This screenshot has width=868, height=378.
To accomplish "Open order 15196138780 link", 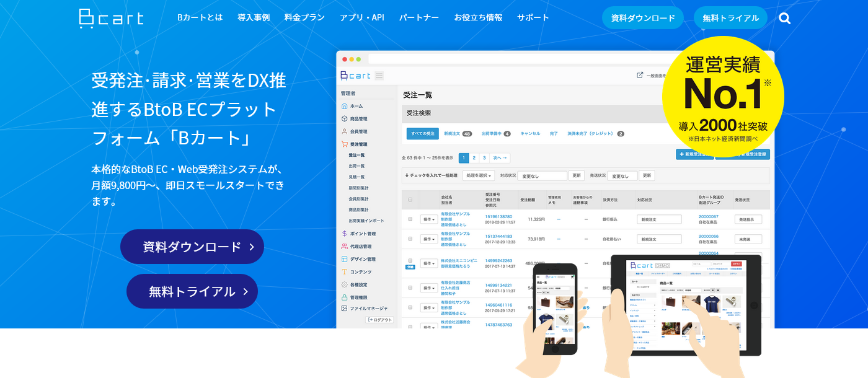I will (x=498, y=216).
